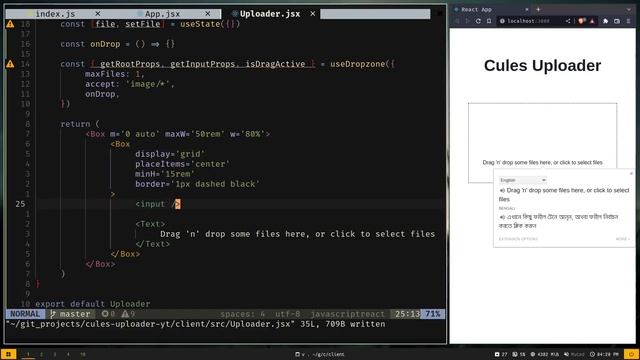
Task: Switch to workspace 1
Action: (28, 354)
